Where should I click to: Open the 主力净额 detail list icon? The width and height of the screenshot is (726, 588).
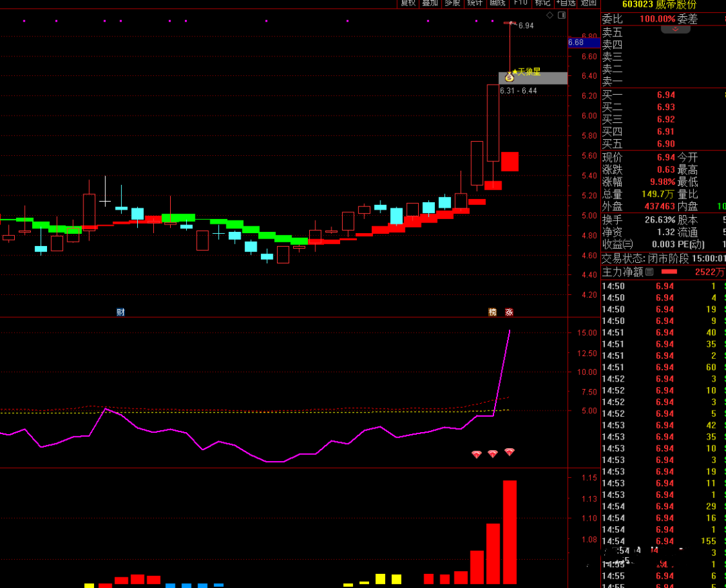(649, 272)
